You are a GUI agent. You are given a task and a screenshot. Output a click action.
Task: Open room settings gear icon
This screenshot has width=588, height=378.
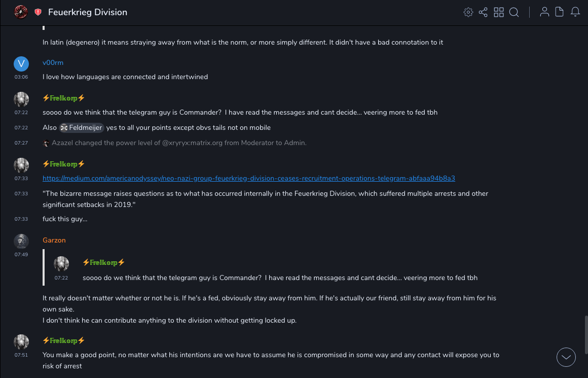(468, 12)
